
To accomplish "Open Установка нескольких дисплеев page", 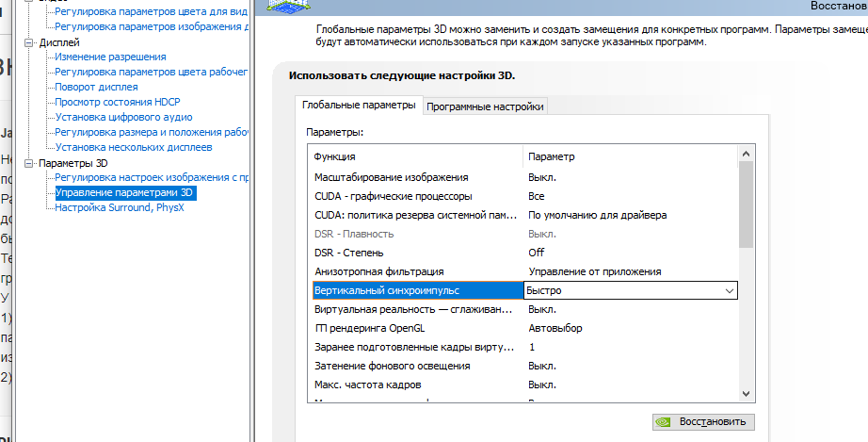I will [134, 147].
